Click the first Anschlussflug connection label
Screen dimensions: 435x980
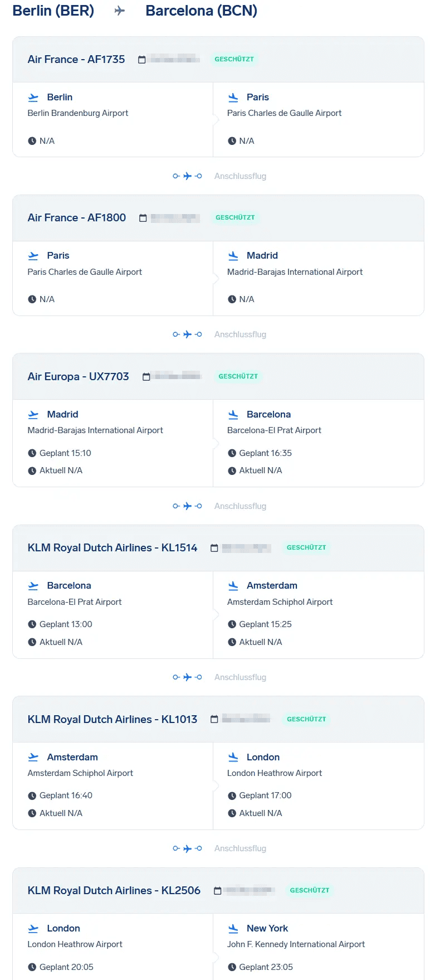240,176
